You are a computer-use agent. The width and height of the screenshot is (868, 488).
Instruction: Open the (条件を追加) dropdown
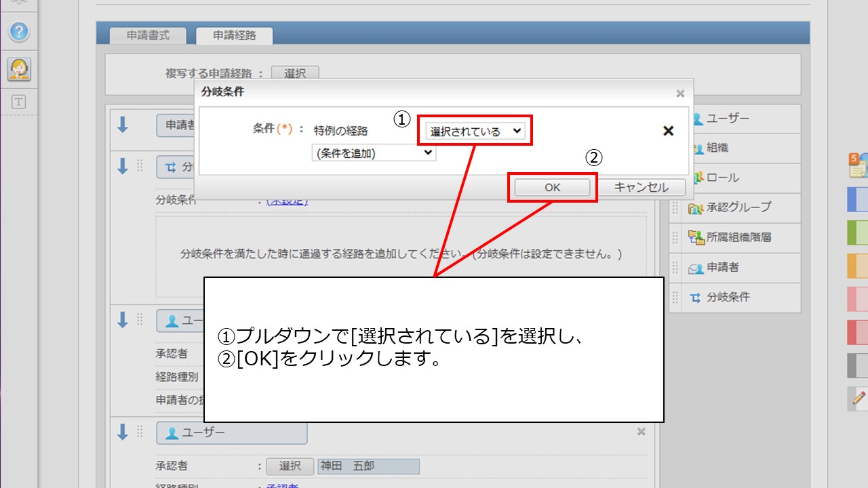373,153
